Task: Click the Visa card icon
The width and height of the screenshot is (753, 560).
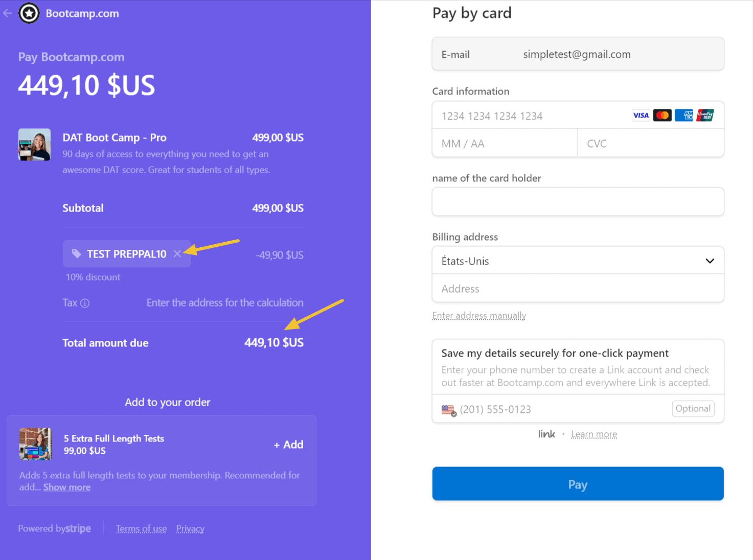Action: [x=641, y=115]
